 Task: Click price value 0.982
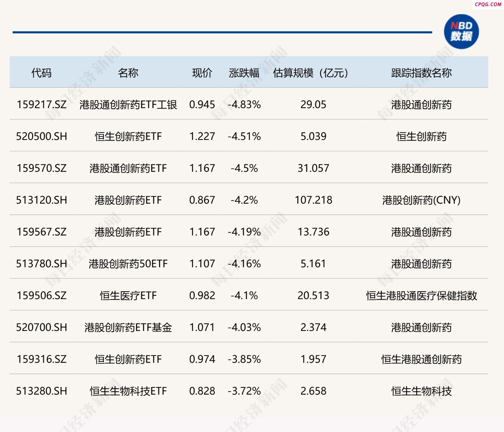pyautogui.click(x=202, y=296)
